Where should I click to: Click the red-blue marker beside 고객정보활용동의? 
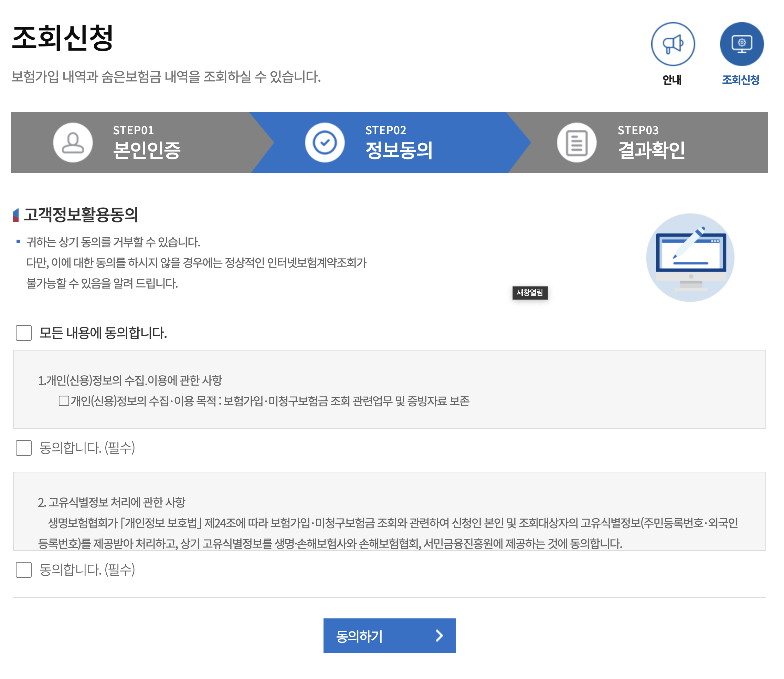16,215
